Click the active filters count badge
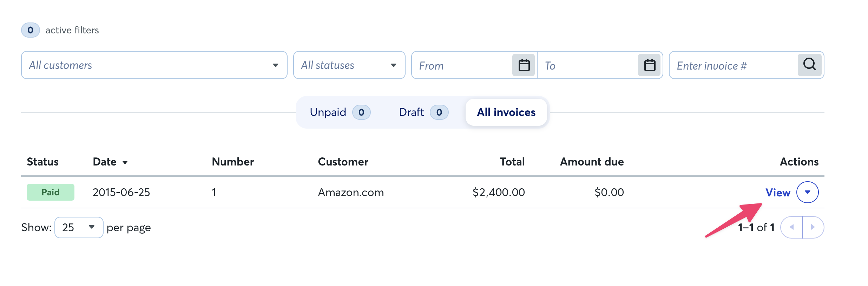Image resolution: width=868 pixels, height=286 pixels. [31, 30]
